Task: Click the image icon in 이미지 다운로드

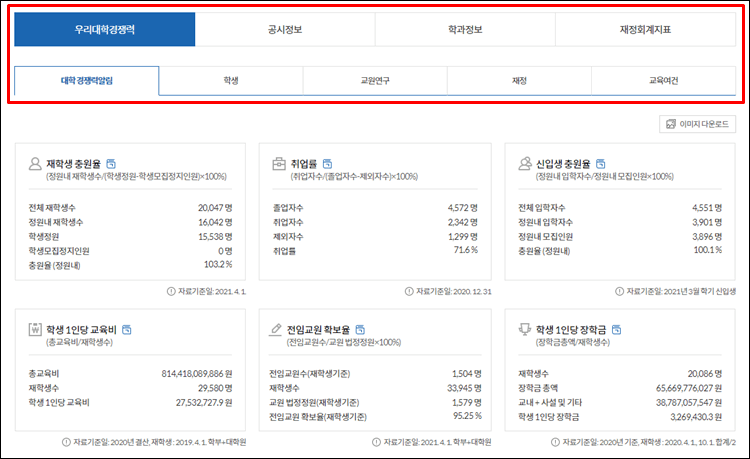Action: (x=671, y=124)
